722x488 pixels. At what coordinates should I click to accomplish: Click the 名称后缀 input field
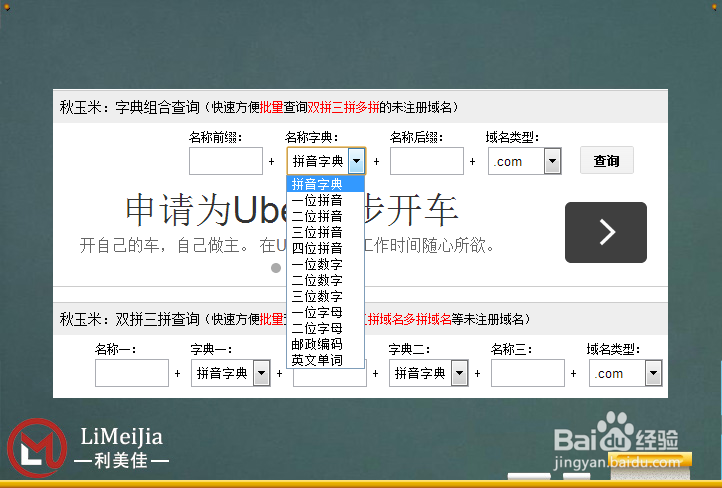click(x=426, y=161)
